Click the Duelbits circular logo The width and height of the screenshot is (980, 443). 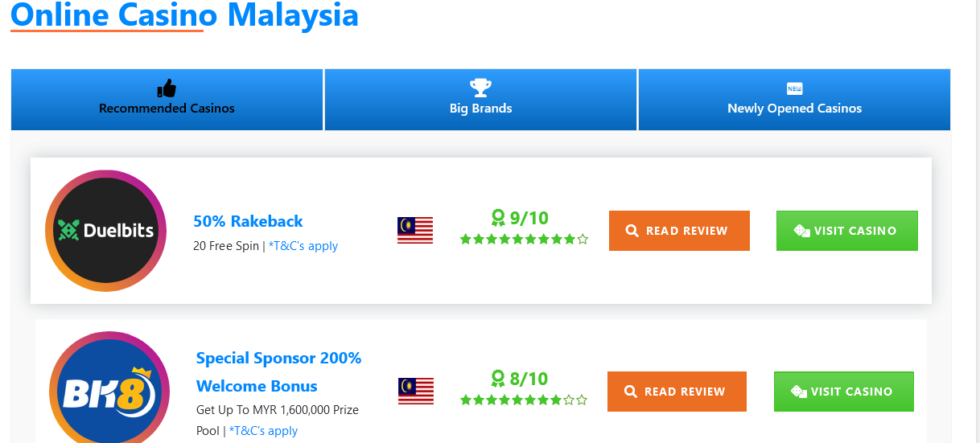105,231
